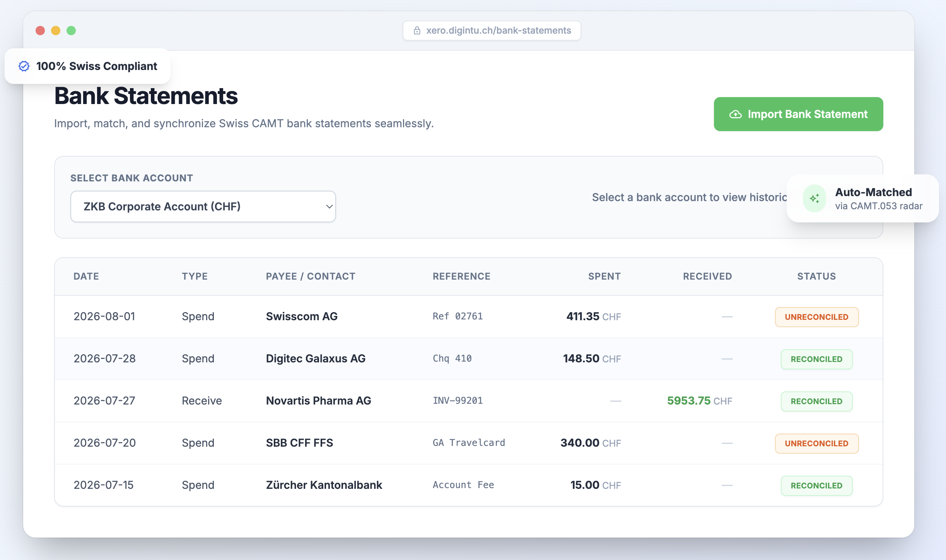Screen dimensions: 946x560
Task: Click the DATE column header
Action: pyautogui.click(x=86, y=276)
